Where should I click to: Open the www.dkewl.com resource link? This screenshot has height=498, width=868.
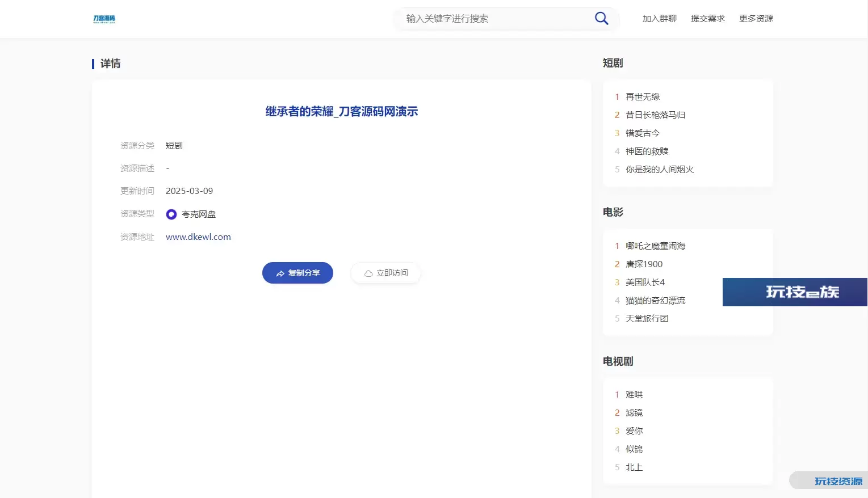click(198, 237)
